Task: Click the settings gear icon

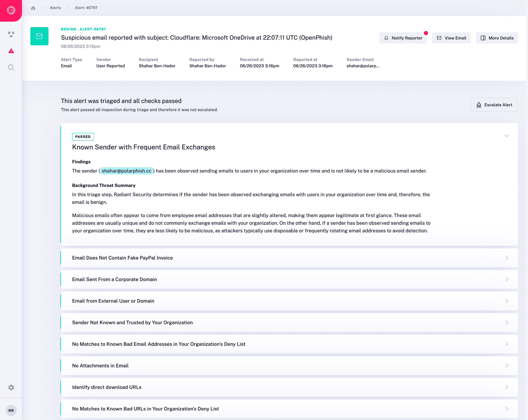Action: tap(11, 388)
